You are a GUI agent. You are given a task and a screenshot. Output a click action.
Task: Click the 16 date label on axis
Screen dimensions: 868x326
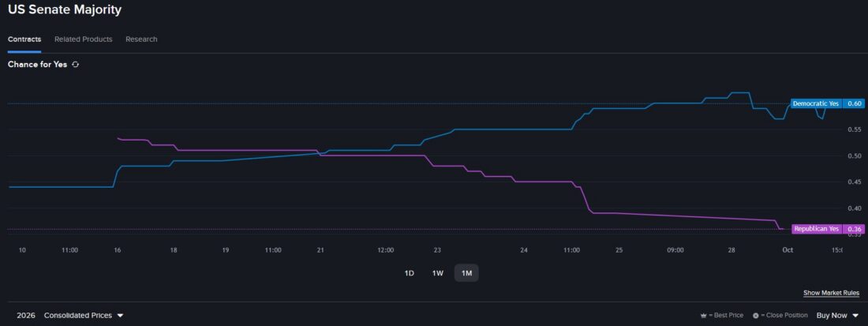(x=118, y=250)
